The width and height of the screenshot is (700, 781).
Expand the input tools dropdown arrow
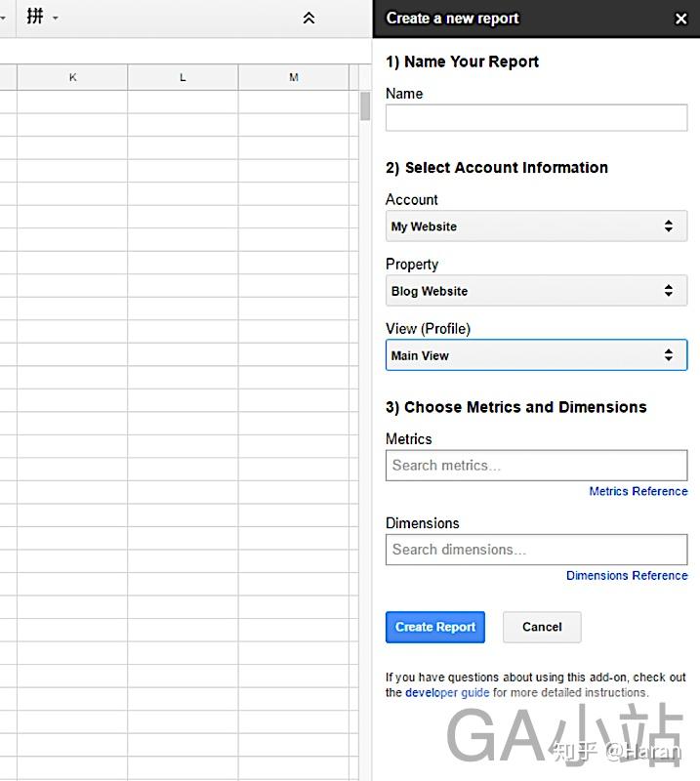pyautogui.click(x=56, y=18)
